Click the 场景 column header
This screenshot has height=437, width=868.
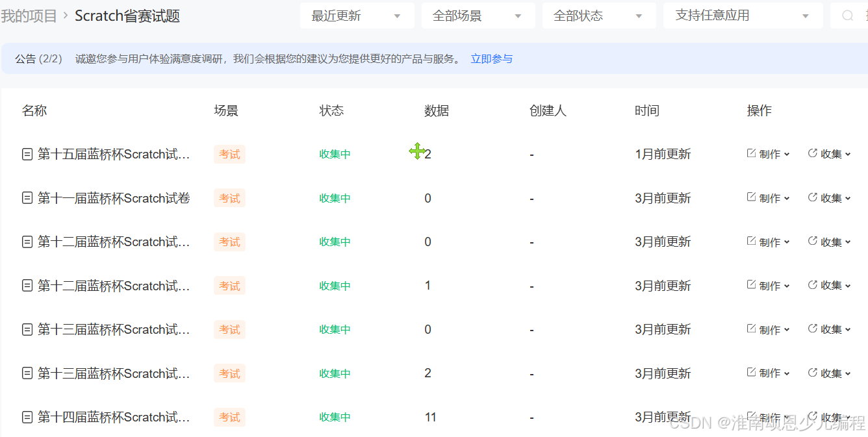point(226,111)
